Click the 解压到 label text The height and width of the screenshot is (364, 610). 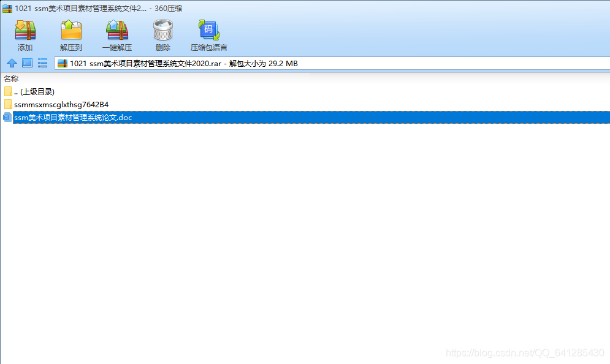click(71, 47)
